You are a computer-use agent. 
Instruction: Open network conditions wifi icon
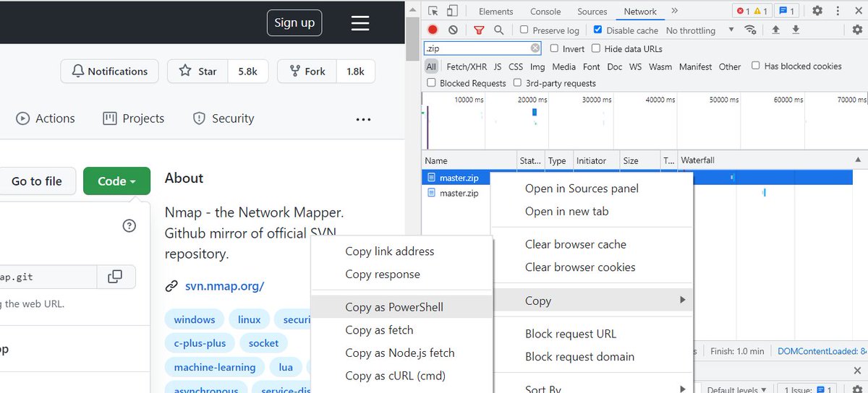tap(751, 30)
